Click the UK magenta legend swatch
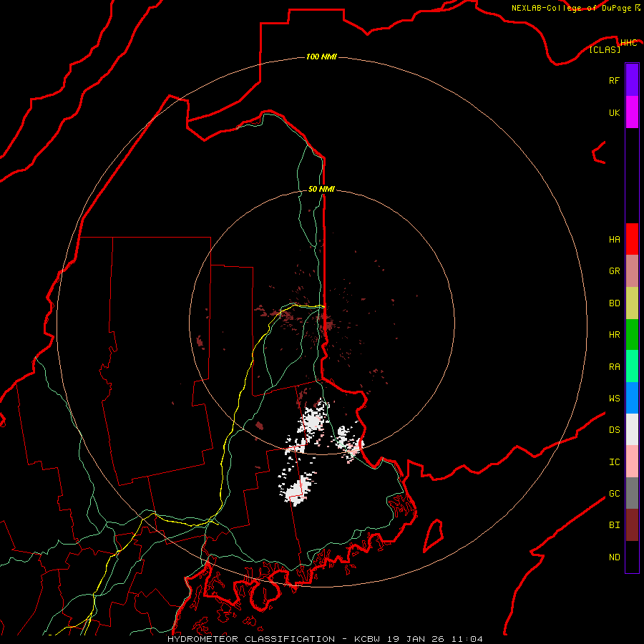 point(632,112)
